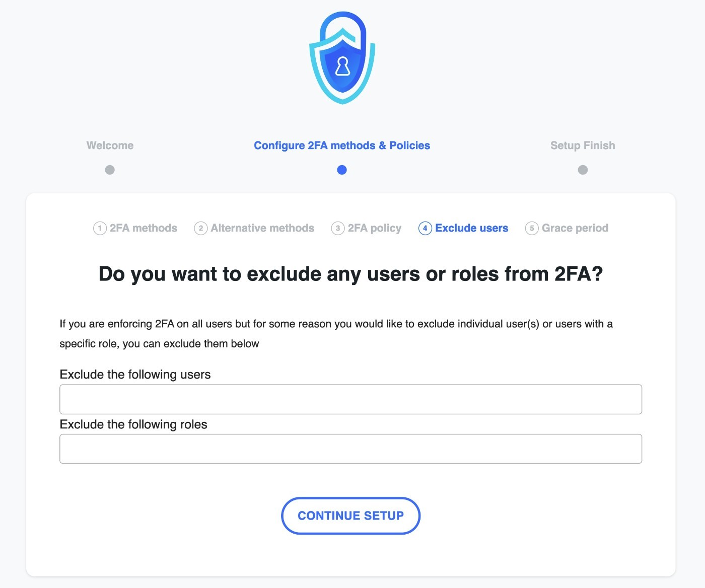The width and height of the screenshot is (705, 588).
Task: Click step number 1 circle icon
Action: coord(100,228)
